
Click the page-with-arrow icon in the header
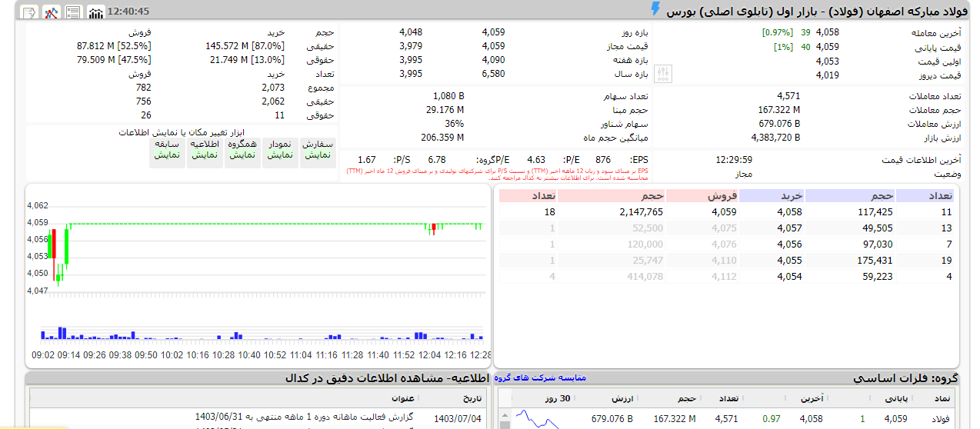28,12
